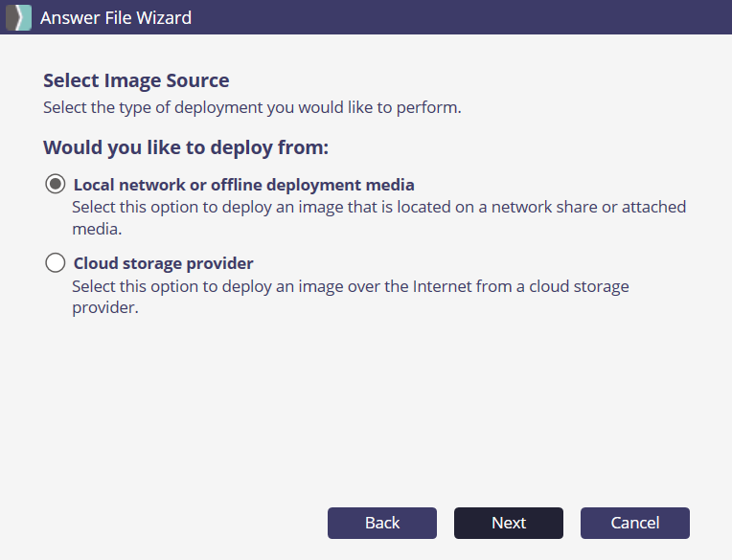732x560 pixels.
Task: Click the network share description under Local network
Action: 379,207
